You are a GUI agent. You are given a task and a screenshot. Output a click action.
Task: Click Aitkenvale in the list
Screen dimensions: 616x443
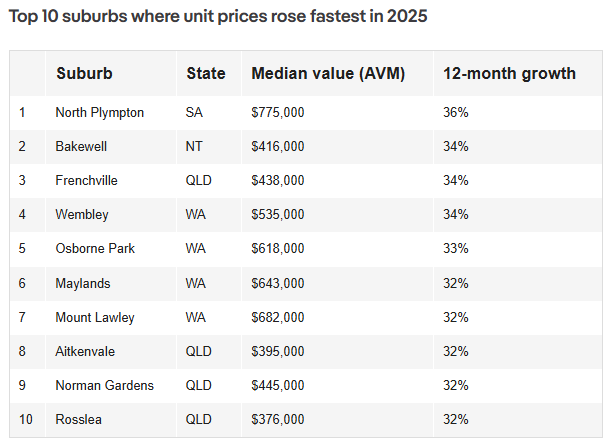(x=85, y=351)
